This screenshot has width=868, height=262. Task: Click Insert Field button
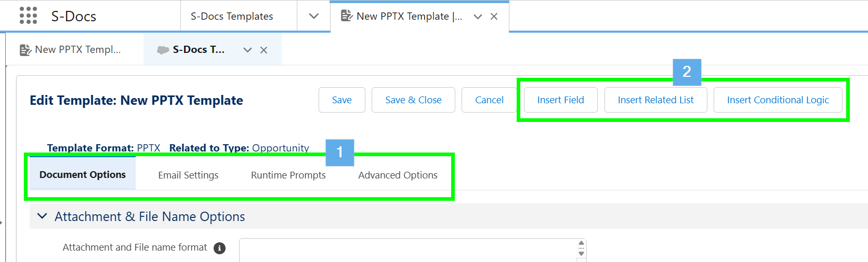560,100
